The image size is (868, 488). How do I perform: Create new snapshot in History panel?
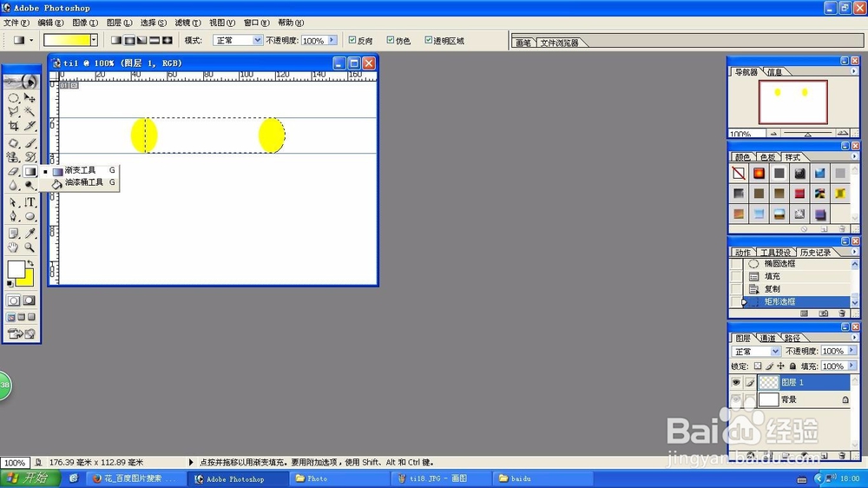[823, 313]
